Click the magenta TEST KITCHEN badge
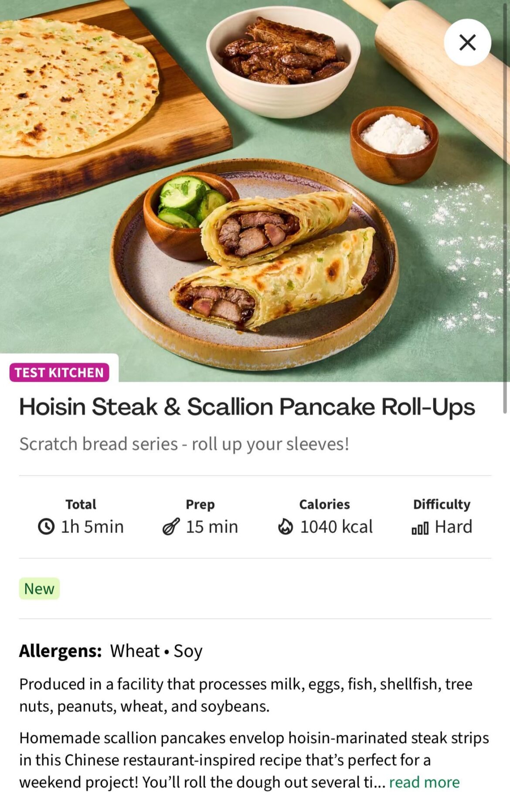The height and width of the screenshot is (812, 510). (60, 373)
